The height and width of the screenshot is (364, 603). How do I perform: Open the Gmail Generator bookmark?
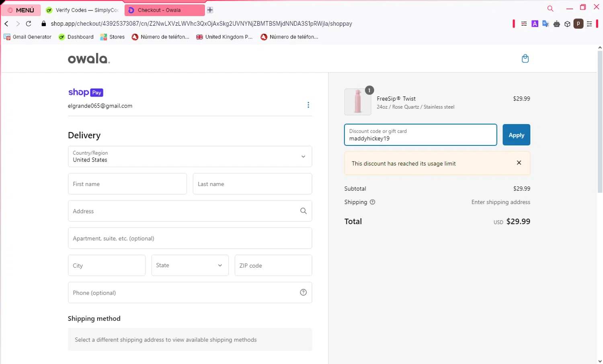(x=28, y=37)
